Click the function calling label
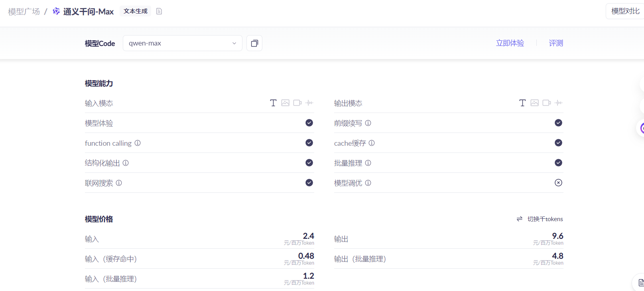The image size is (644, 291). click(x=108, y=143)
